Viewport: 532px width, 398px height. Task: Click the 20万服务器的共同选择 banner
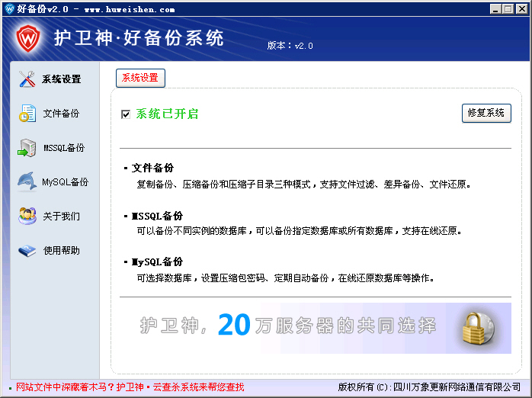(x=316, y=328)
